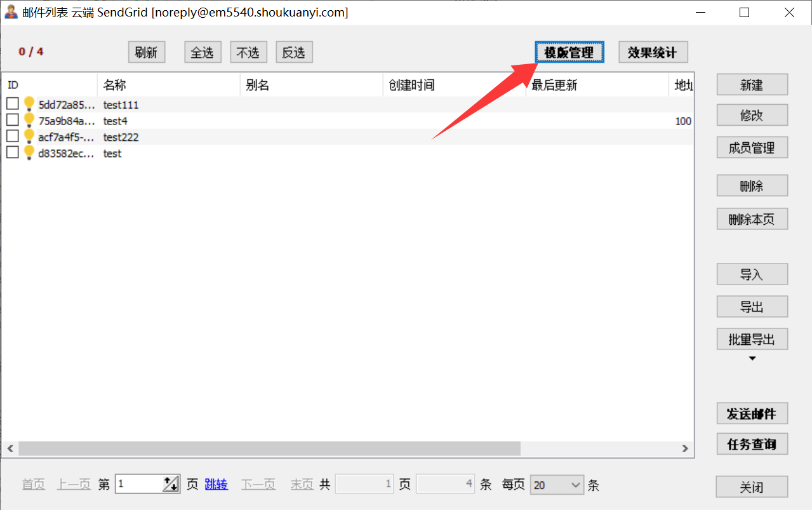Image resolution: width=812 pixels, height=510 pixels.
Task: Open 效果统计 statistics
Action: [x=653, y=53]
